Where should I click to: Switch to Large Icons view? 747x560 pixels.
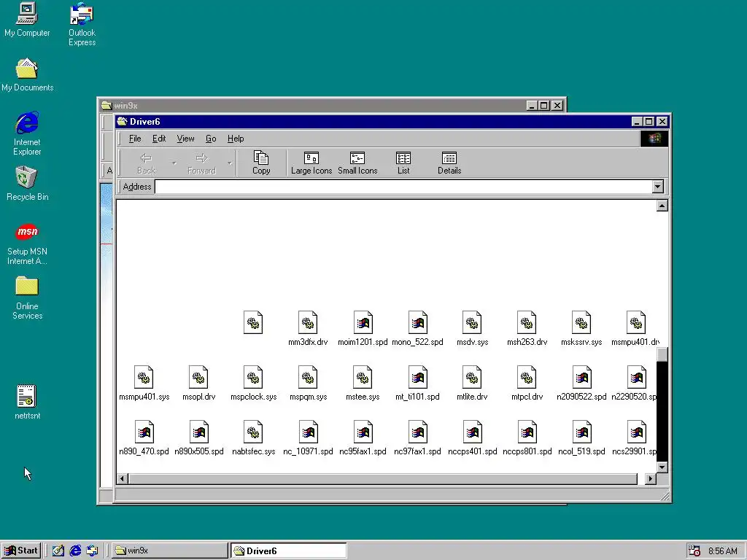click(x=311, y=163)
